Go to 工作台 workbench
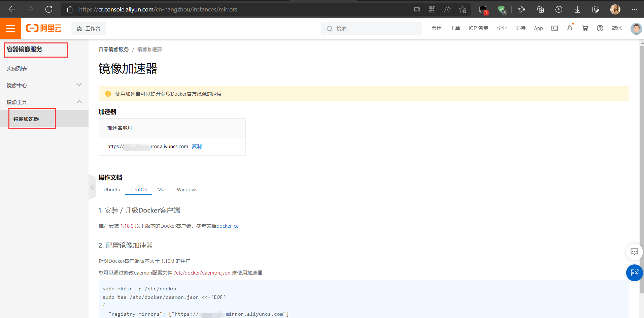Image resolution: width=644 pixels, height=318 pixels. coord(89,28)
